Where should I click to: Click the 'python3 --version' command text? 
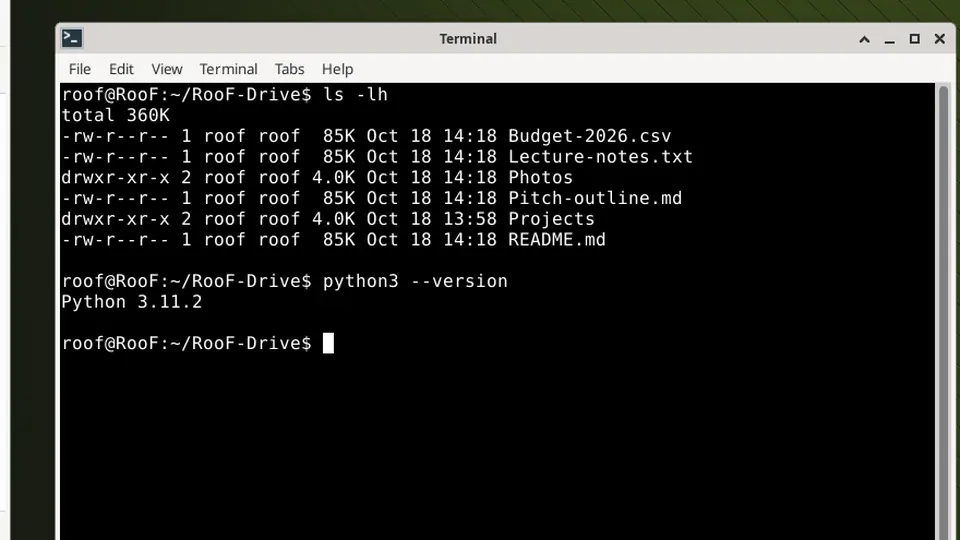(415, 281)
